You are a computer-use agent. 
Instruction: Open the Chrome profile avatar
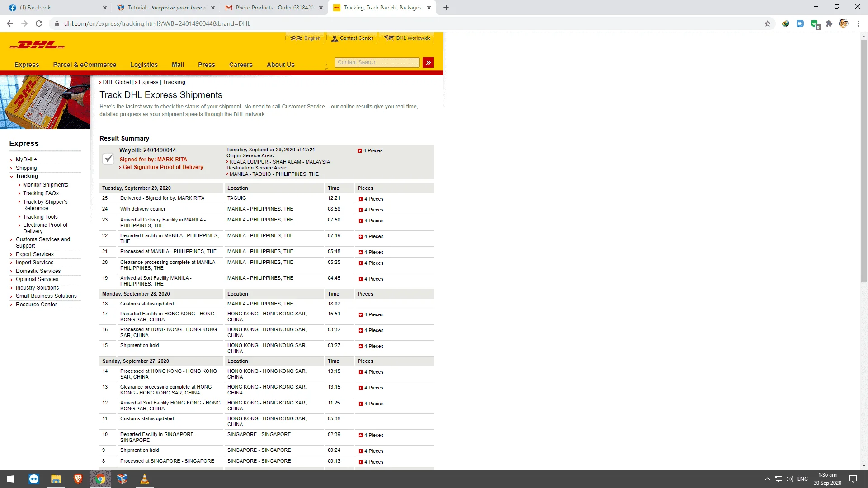click(x=844, y=23)
